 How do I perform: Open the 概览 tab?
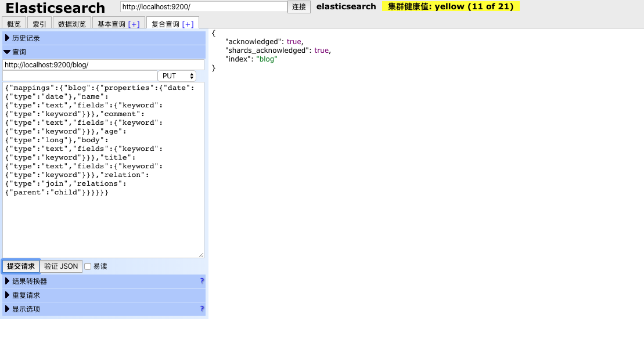[x=14, y=24]
